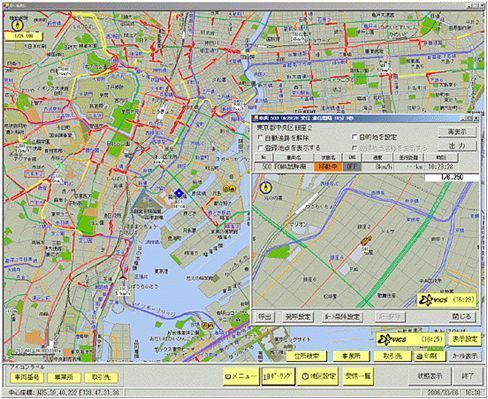This screenshot has width=488, height=399.
Task: Click the 状態表示 button at bottom right
Action: tap(430, 376)
